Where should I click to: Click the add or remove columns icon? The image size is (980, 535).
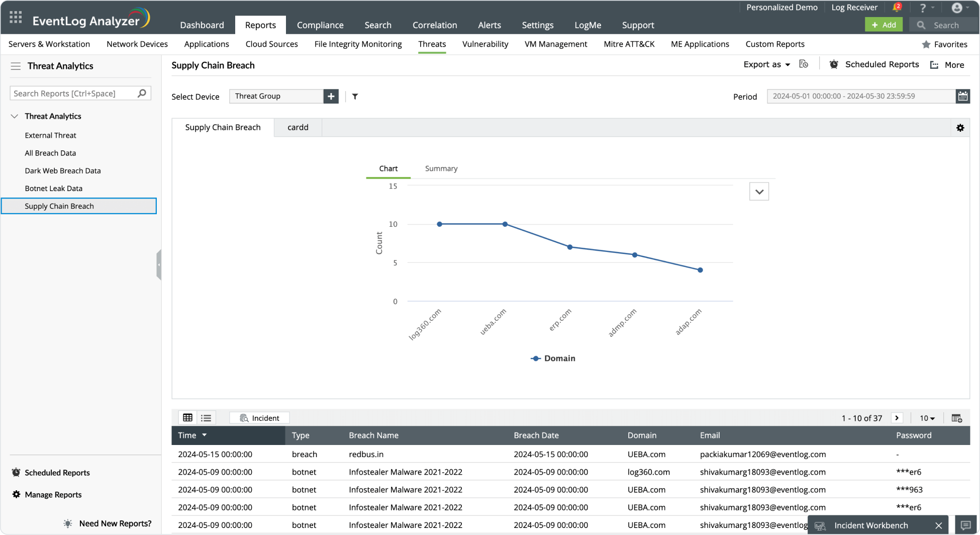(956, 418)
